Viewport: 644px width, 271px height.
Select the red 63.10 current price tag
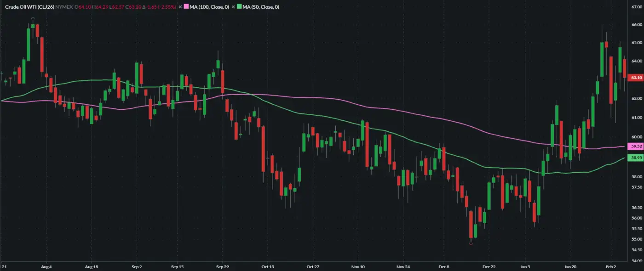(x=636, y=78)
